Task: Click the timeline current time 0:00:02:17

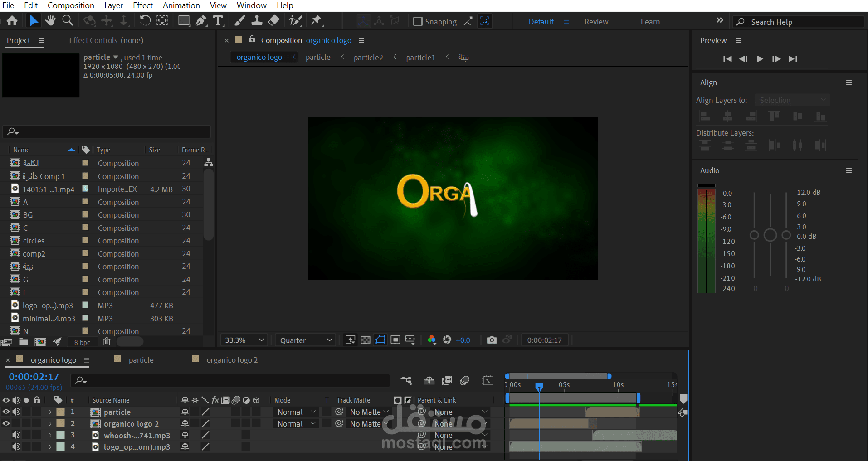Action: coord(34,377)
